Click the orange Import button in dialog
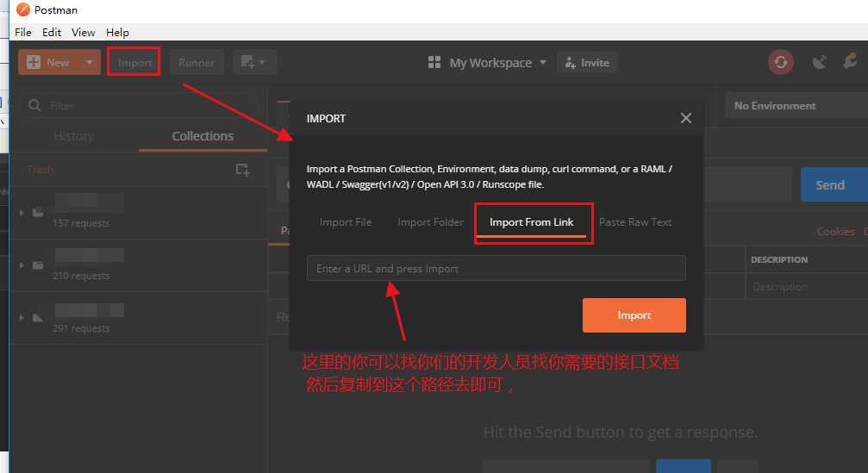The height and width of the screenshot is (473, 868). pos(634,315)
